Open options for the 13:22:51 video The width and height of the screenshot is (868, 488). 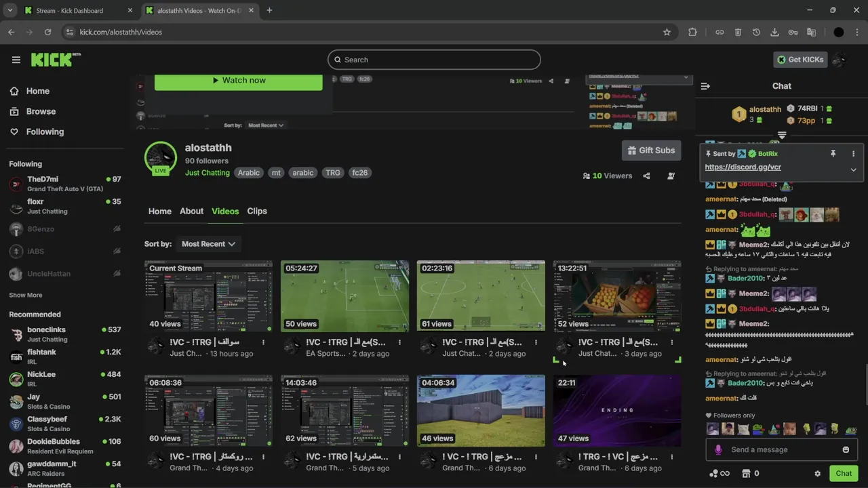coord(672,342)
